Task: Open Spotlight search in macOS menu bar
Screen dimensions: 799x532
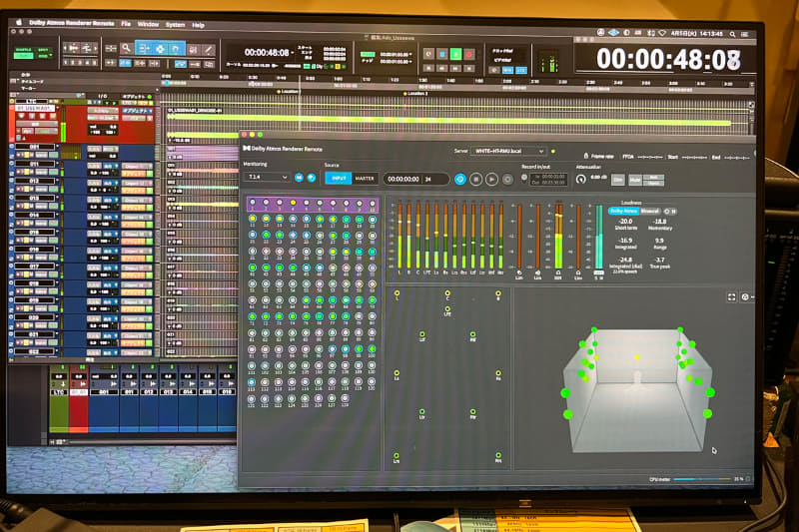Action: [732, 34]
